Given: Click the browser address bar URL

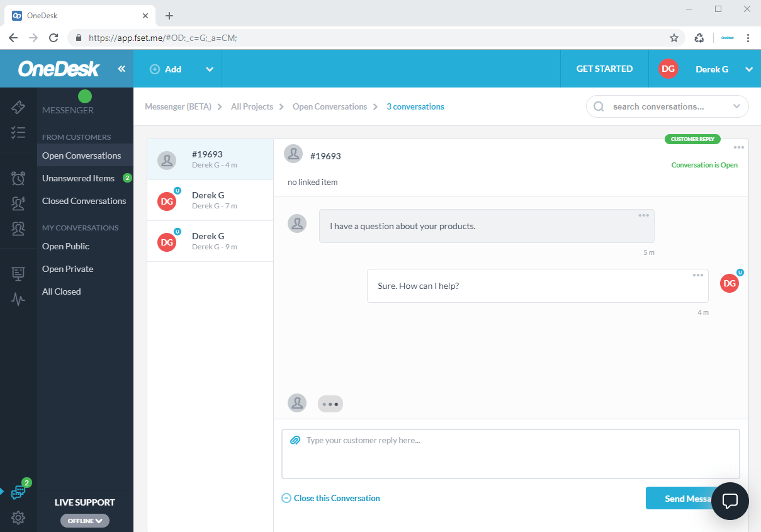Looking at the screenshot, I should click(162, 38).
